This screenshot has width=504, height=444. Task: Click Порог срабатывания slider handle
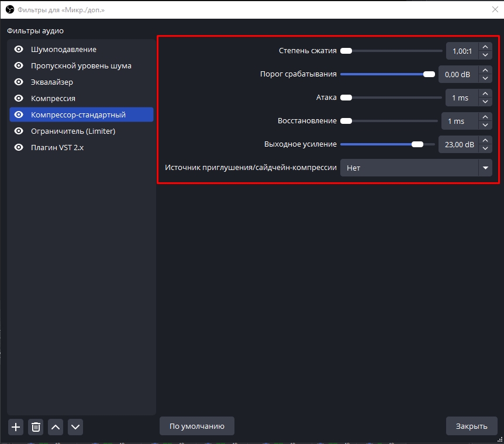[429, 74]
